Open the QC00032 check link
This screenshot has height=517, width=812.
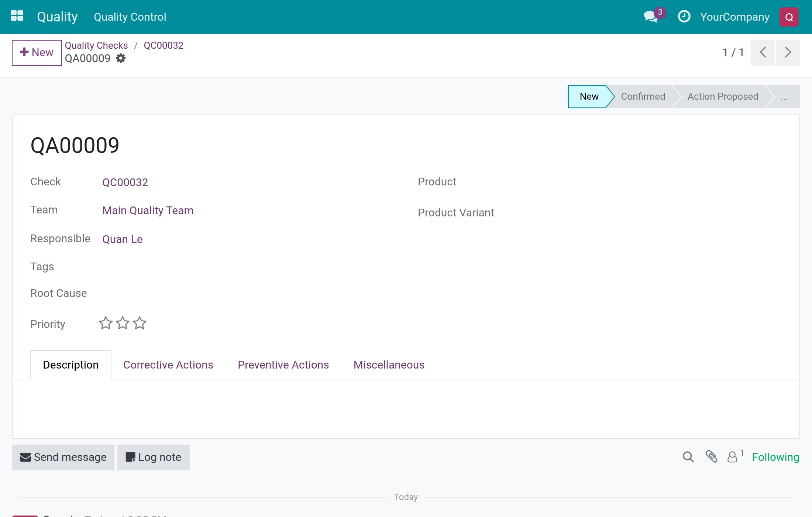125,182
